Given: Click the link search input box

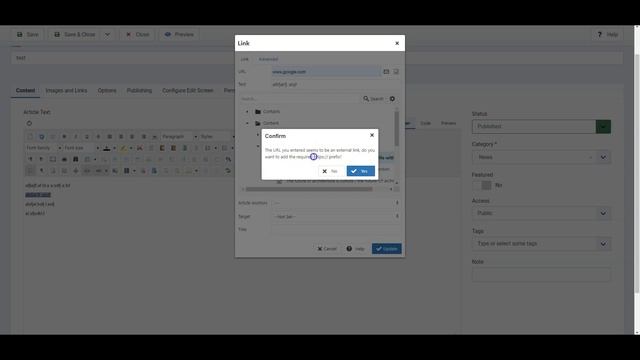Looking at the screenshot, I should [299, 99].
